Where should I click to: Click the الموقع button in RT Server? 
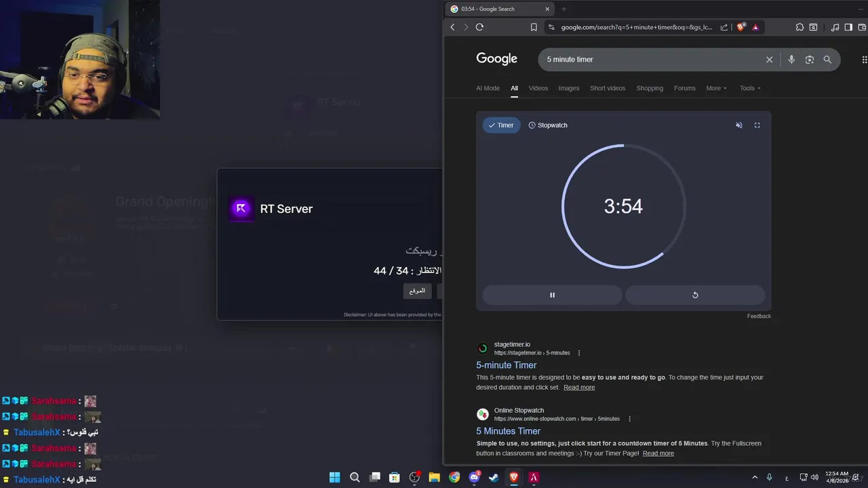[x=417, y=291]
